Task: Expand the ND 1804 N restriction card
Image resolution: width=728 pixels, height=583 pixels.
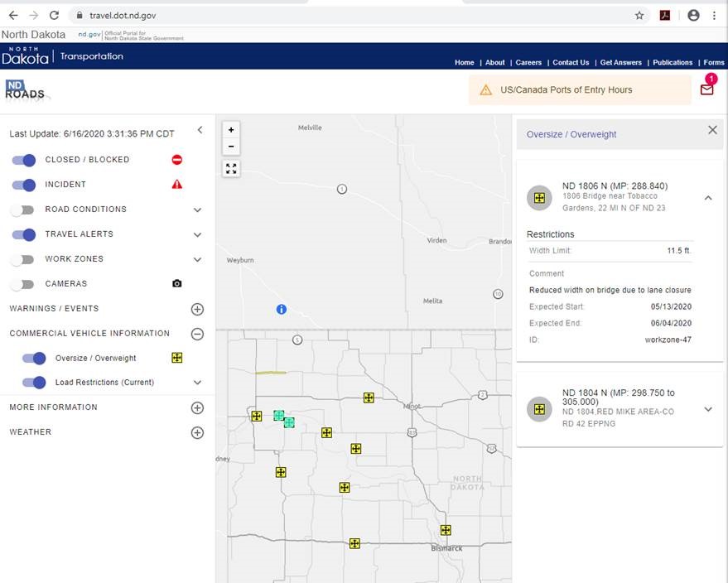Action: [x=708, y=409]
